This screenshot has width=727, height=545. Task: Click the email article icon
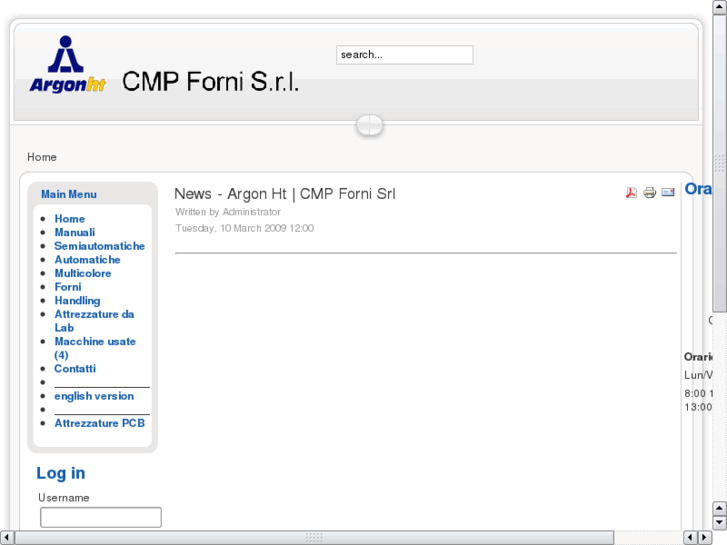point(668,192)
